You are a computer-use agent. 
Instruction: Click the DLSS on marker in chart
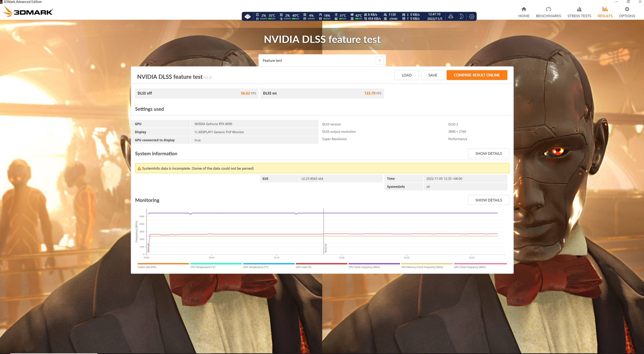[325, 248]
